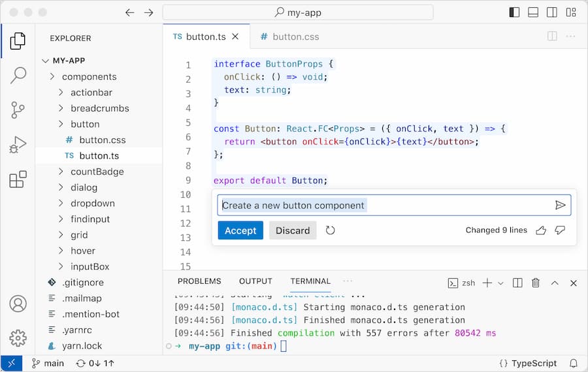Toggle the secondary sidebar layout button
This screenshot has height=372, width=588.
click(x=552, y=12)
